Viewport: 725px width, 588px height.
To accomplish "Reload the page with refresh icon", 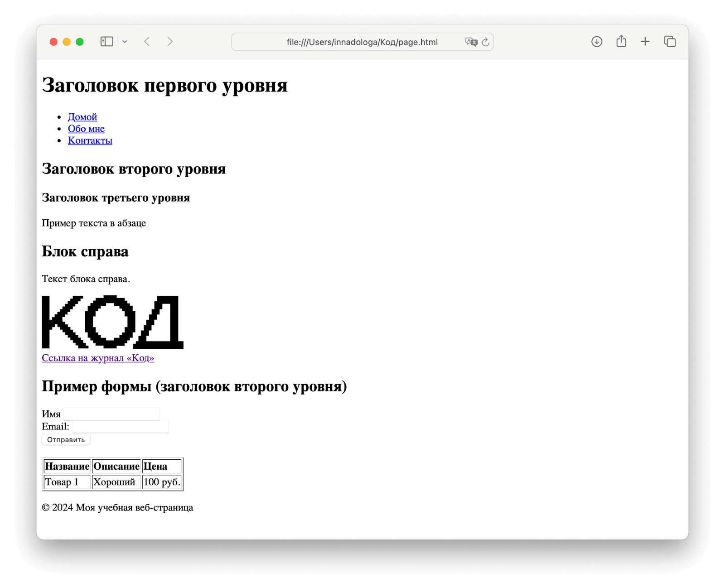I will [x=486, y=42].
